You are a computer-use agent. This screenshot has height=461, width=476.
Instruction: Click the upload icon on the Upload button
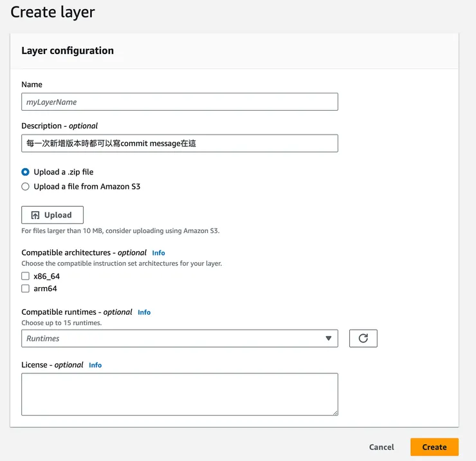(x=35, y=215)
